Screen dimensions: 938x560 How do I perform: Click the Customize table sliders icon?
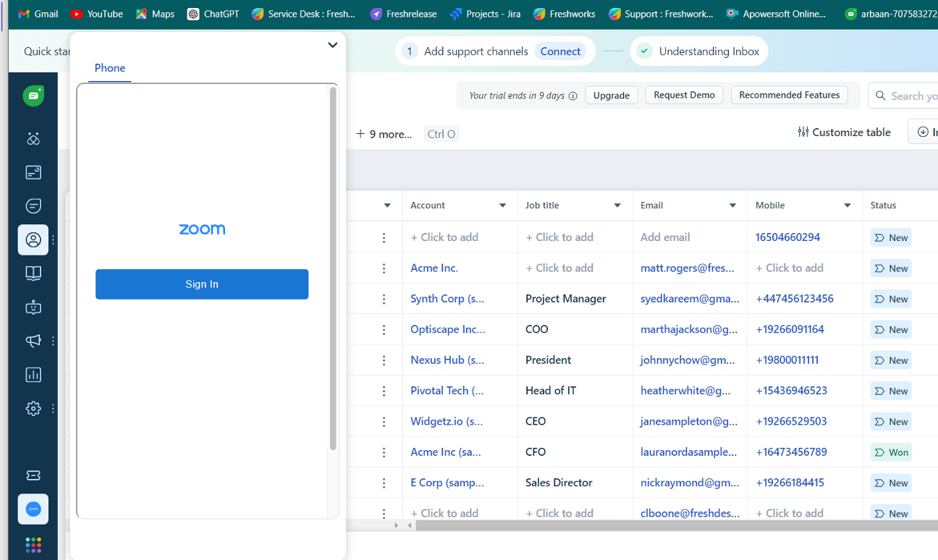pyautogui.click(x=803, y=132)
